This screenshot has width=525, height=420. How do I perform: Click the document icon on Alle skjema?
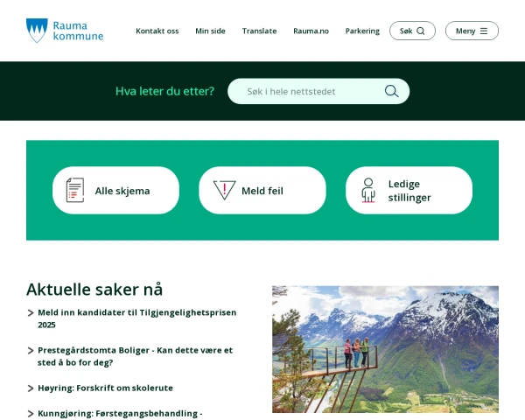point(75,190)
